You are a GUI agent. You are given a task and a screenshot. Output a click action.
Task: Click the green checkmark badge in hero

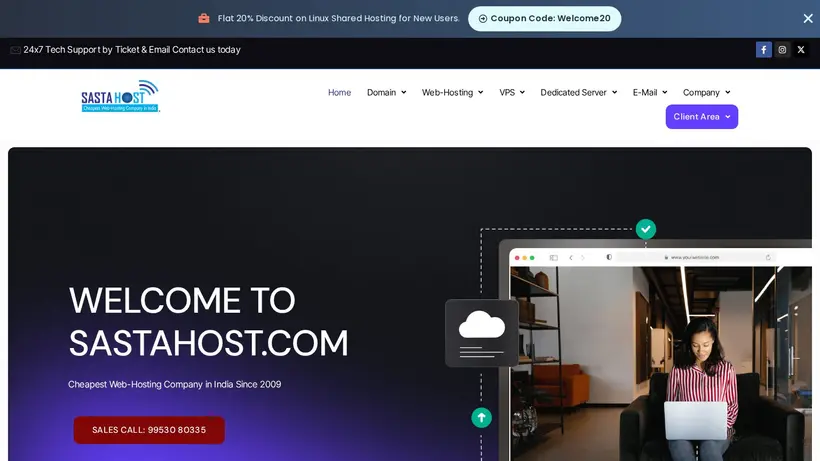pyautogui.click(x=646, y=229)
